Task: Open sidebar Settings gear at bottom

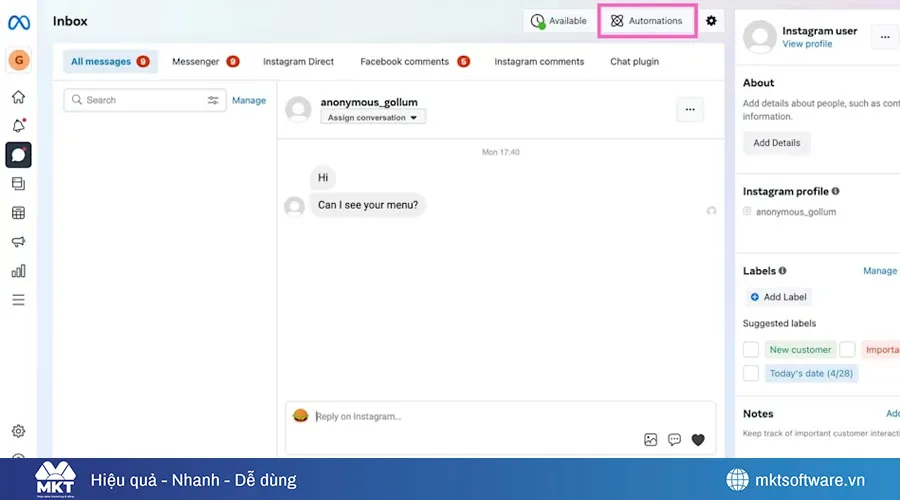Action: click(x=18, y=431)
